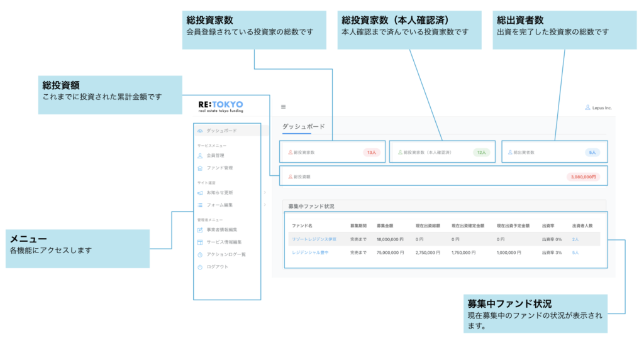Viewport: 644px width, 353px height.
Task: Open the フォーム編集 menu item
Action: click(219, 205)
